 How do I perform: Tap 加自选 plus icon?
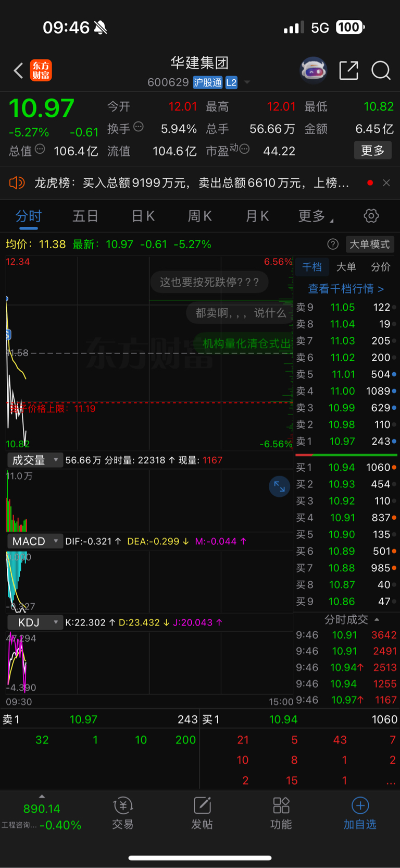click(x=360, y=805)
